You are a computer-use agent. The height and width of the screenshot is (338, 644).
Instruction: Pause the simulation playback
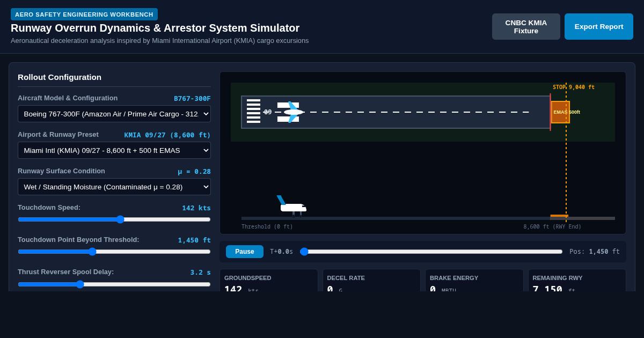point(245,252)
